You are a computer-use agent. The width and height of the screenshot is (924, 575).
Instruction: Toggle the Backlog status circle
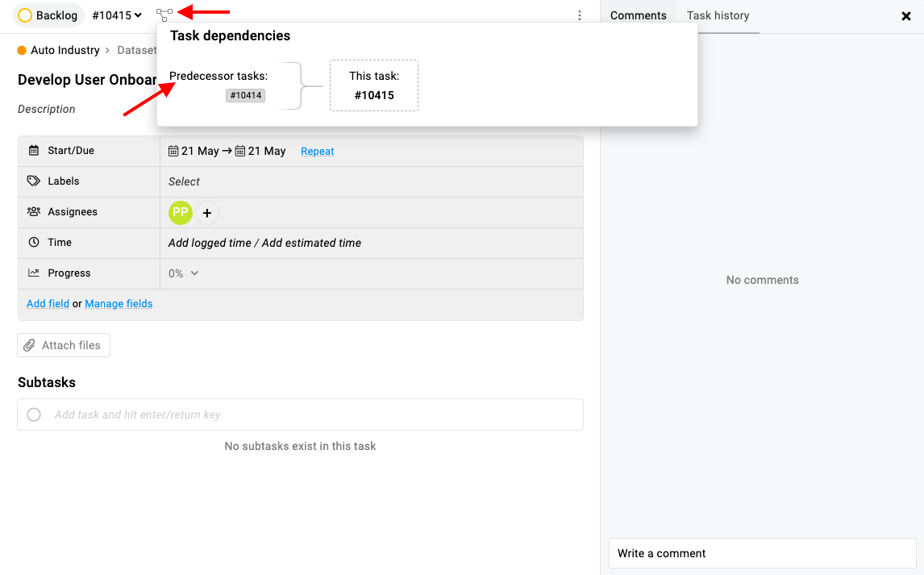[25, 15]
